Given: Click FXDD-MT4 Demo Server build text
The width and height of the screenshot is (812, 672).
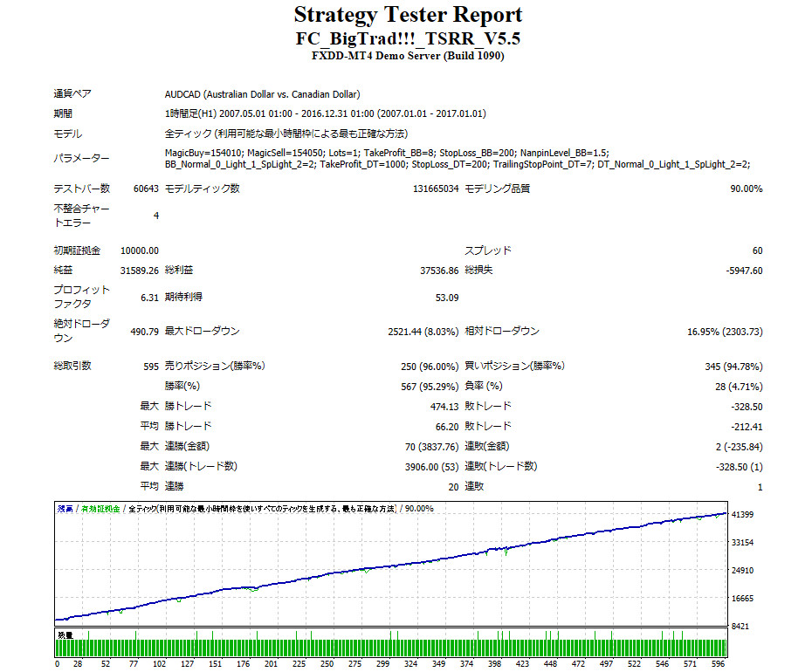Looking at the screenshot, I should [408, 56].
